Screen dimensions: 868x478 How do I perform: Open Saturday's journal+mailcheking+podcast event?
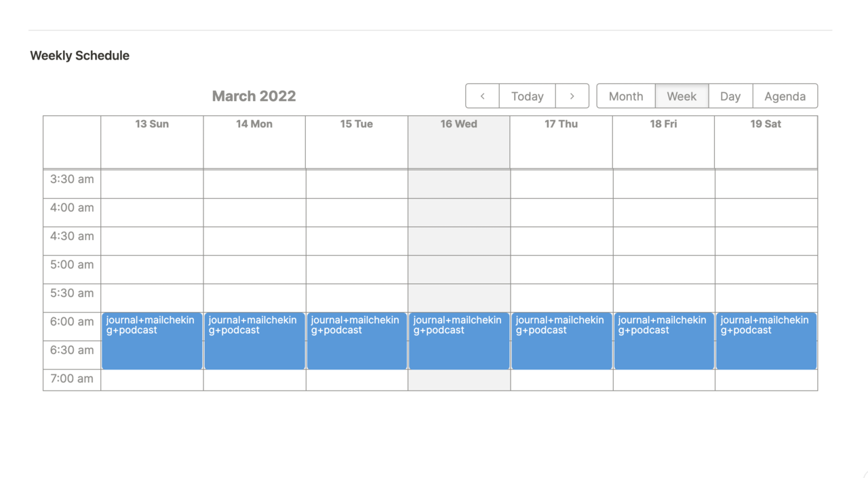[766, 341]
